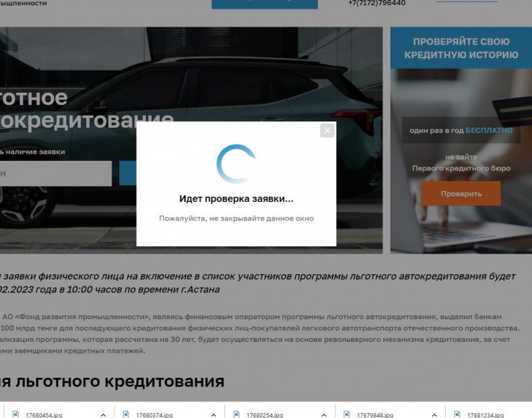Click the blue button in top header
Image resolution: width=532 pixels, height=418 pixels.
(264, 4)
